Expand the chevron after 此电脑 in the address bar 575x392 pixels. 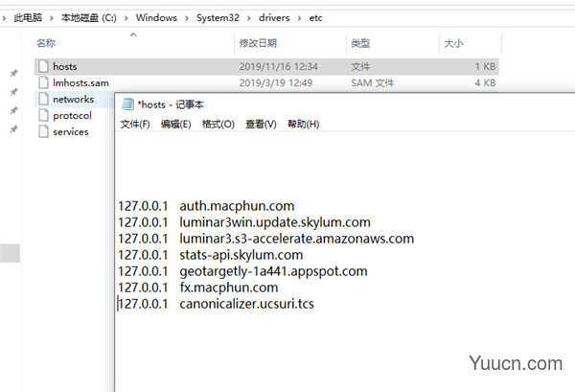click(x=52, y=18)
